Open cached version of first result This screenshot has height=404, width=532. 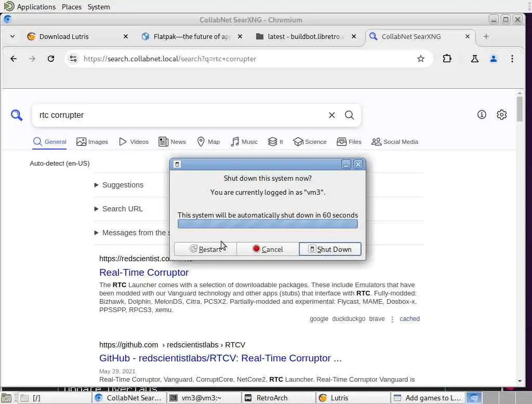coord(409,319)
